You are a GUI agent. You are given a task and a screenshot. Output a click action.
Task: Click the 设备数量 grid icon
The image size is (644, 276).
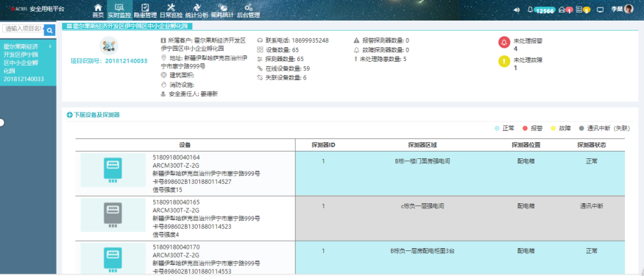tap(260, 50)
